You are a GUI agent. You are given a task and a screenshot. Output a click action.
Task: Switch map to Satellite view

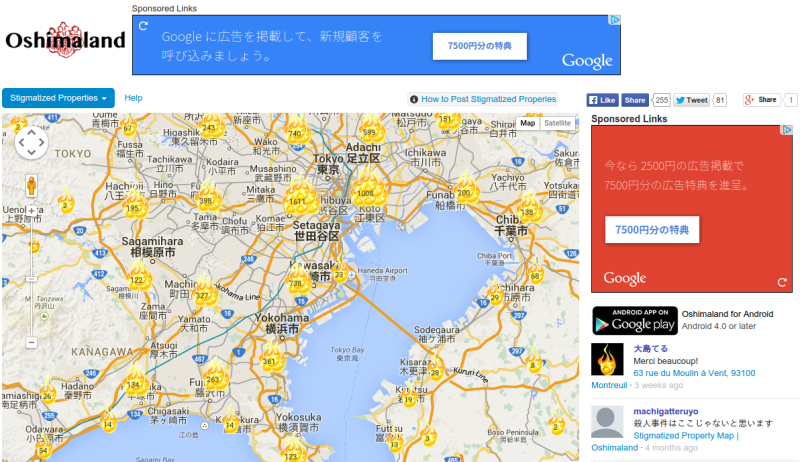click(557, 123)
